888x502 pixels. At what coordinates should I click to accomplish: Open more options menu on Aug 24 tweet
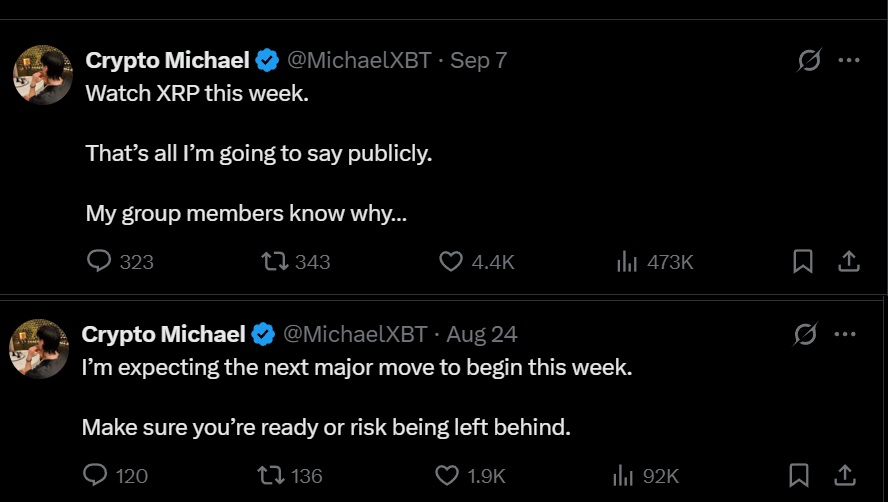[x=844, y=334]
